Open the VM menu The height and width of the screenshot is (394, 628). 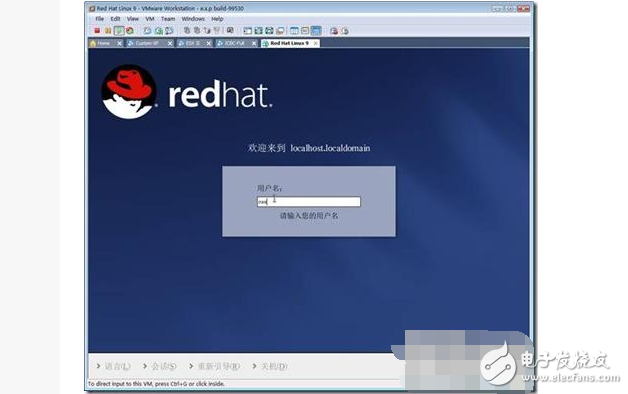[x=150, y=19]
